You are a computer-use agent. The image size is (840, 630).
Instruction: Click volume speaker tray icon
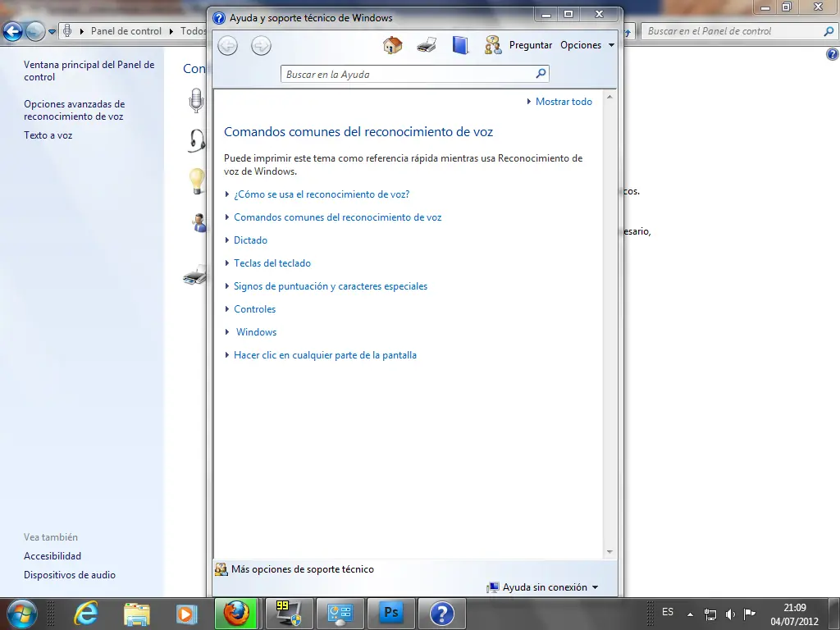(x=730, y=614)
